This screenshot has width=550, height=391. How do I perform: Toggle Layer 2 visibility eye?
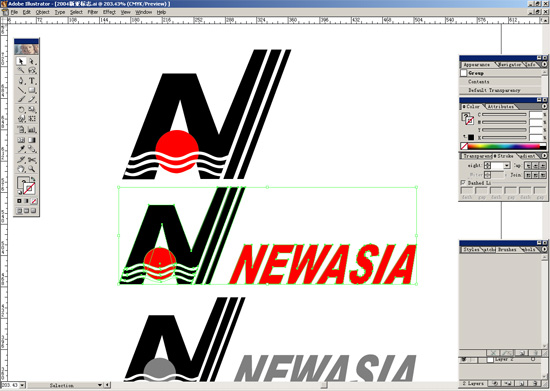click(463, 360)
